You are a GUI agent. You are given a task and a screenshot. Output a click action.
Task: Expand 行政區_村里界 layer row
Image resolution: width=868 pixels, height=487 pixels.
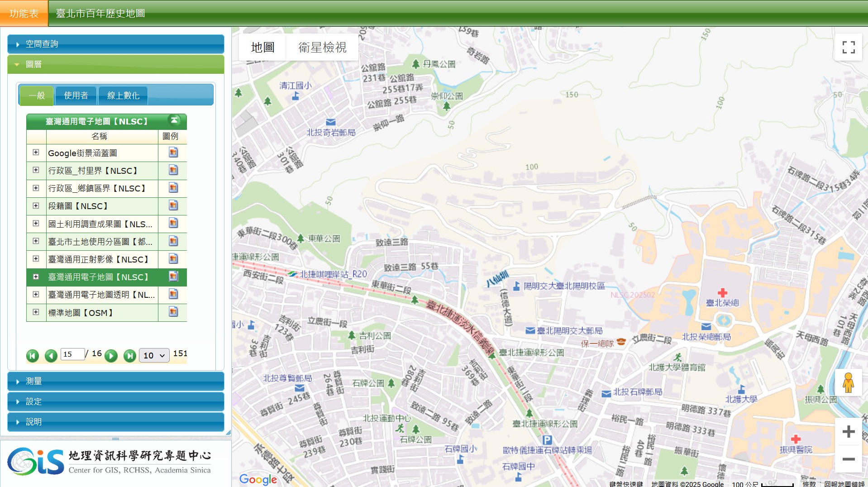tap(36, 170)
